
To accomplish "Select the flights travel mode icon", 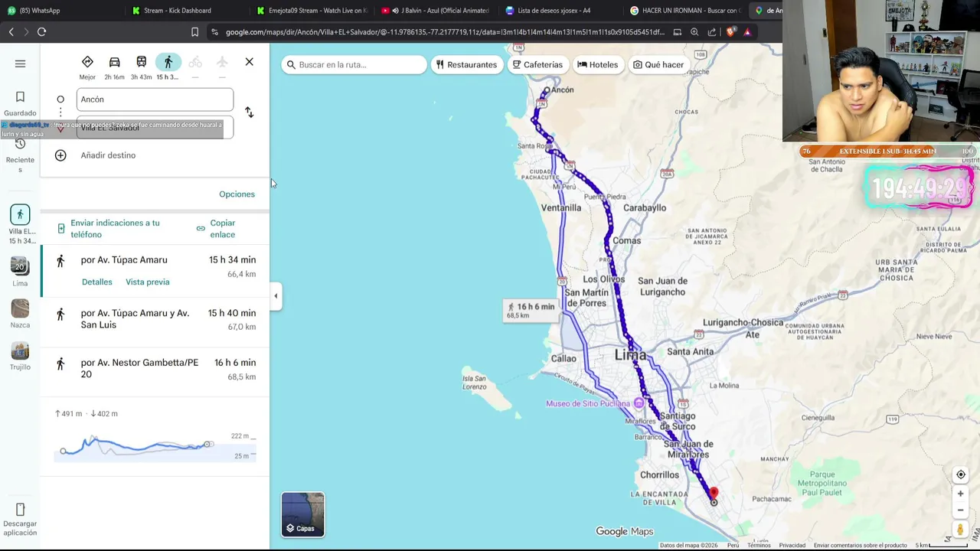I will (222, 62).
